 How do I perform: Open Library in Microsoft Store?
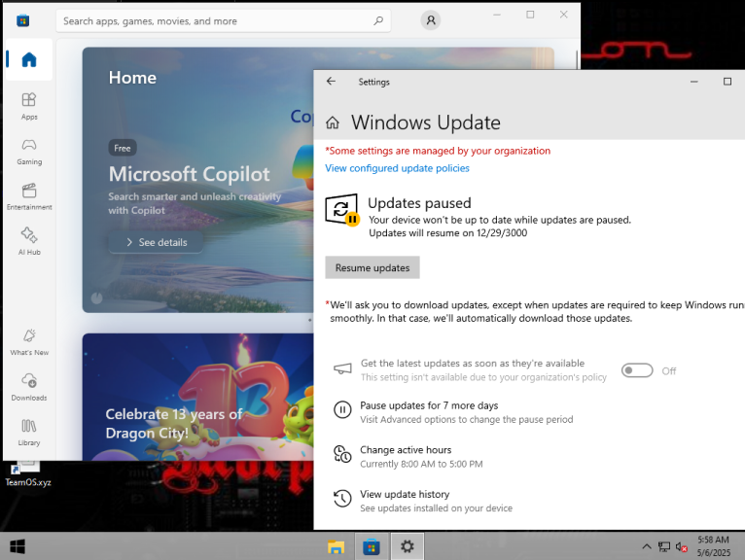click(29, 433)
